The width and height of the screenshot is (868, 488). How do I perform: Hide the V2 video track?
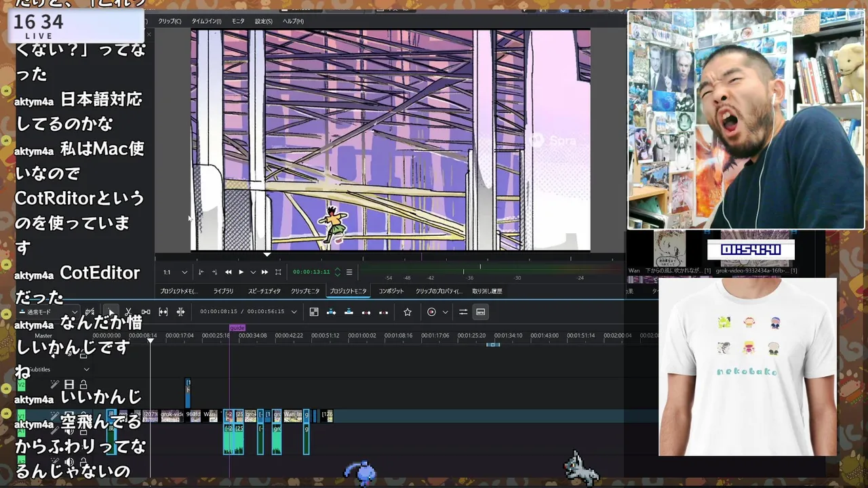(69, 384)
